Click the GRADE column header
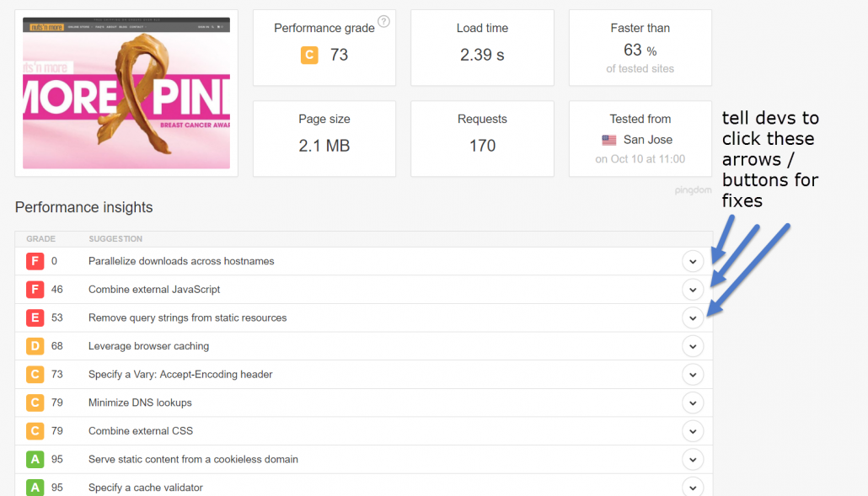This screenshot has width=868, height=496. click(x=41, y=239)
